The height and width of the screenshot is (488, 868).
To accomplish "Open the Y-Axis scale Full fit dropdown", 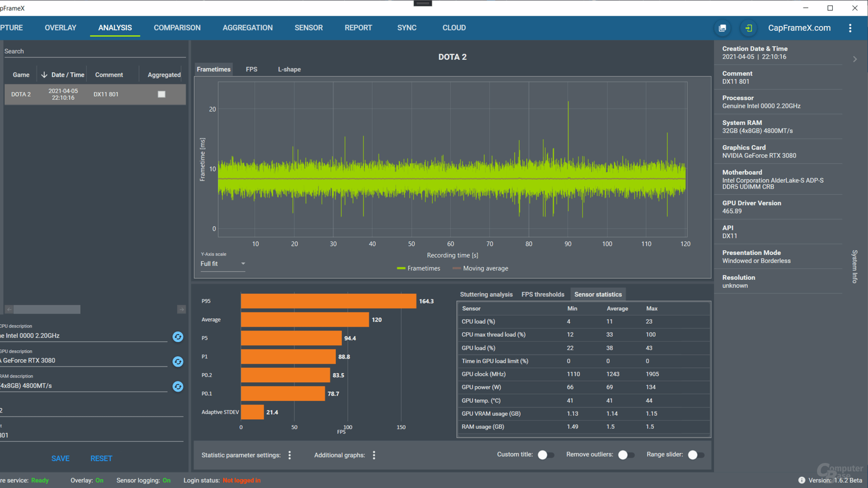I will (x=222, y=264).
